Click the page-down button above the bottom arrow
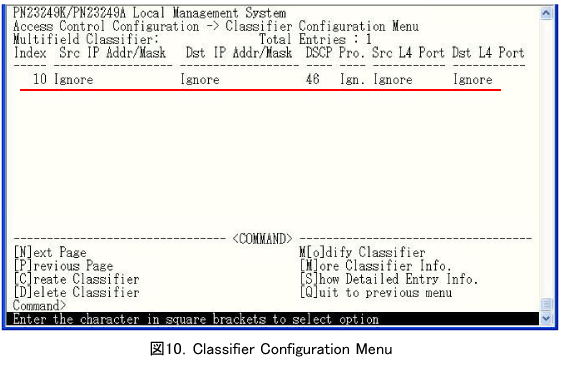 coord(546,304)
